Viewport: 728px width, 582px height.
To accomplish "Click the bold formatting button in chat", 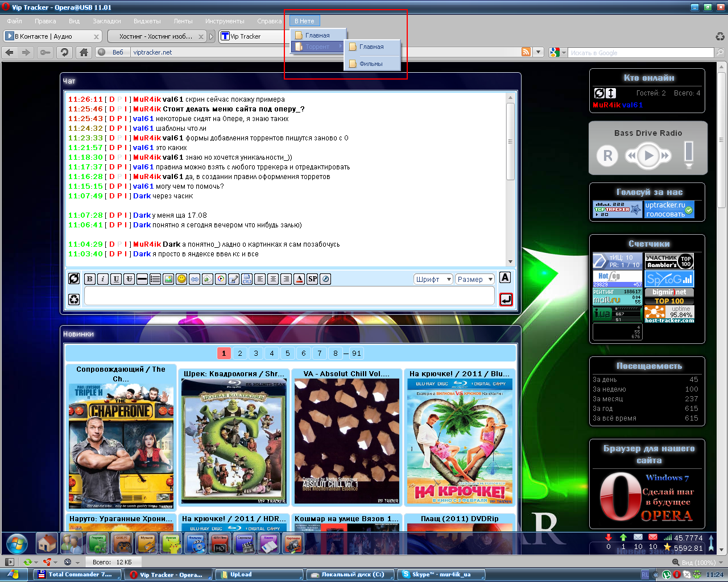I will click(x=89, y=279).
